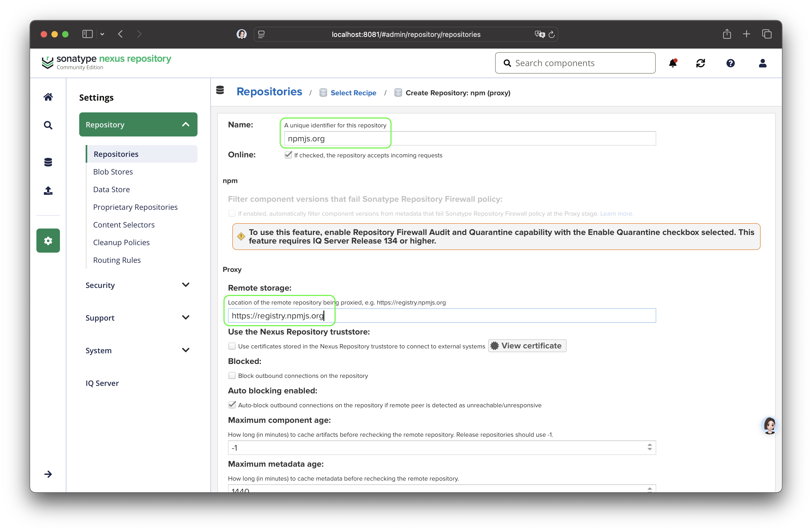Click the Safari sidebar toggle icon

pos(87,34)
